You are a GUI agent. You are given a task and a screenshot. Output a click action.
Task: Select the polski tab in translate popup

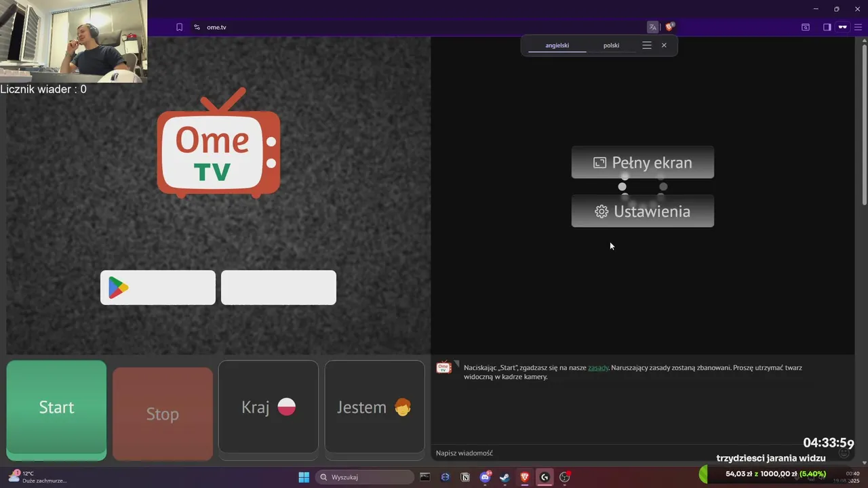click(611, 45)
